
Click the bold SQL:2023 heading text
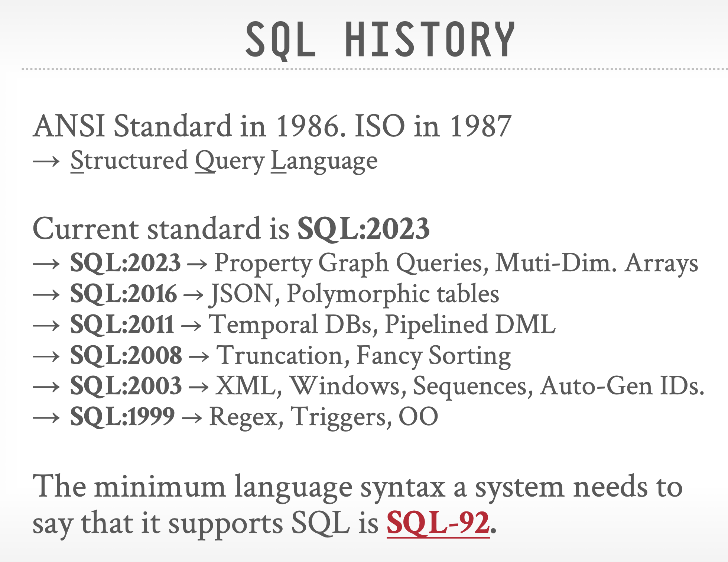(363, 228)
